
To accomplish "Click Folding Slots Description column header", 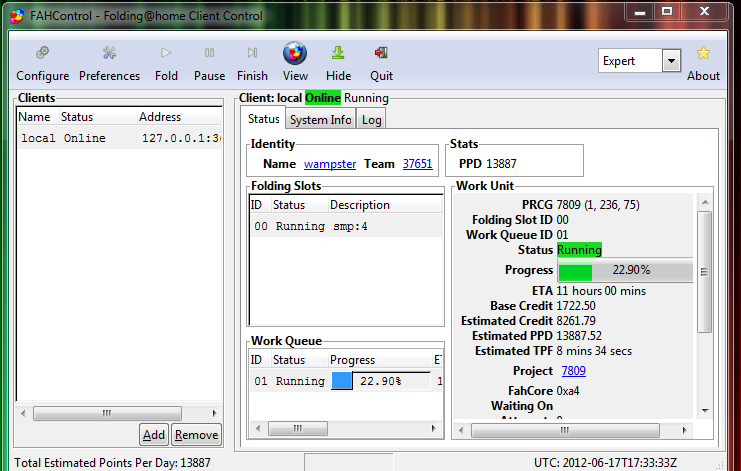I will coord(385,205).
